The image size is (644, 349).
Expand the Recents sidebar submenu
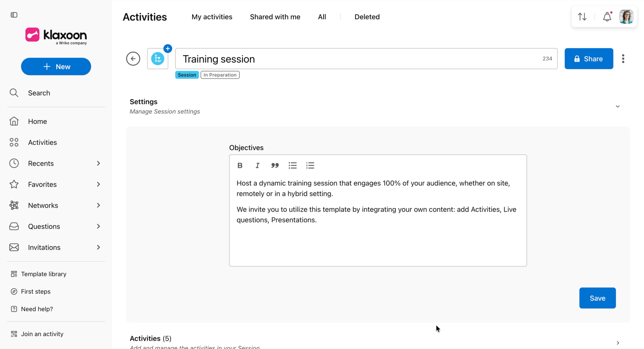98,163
